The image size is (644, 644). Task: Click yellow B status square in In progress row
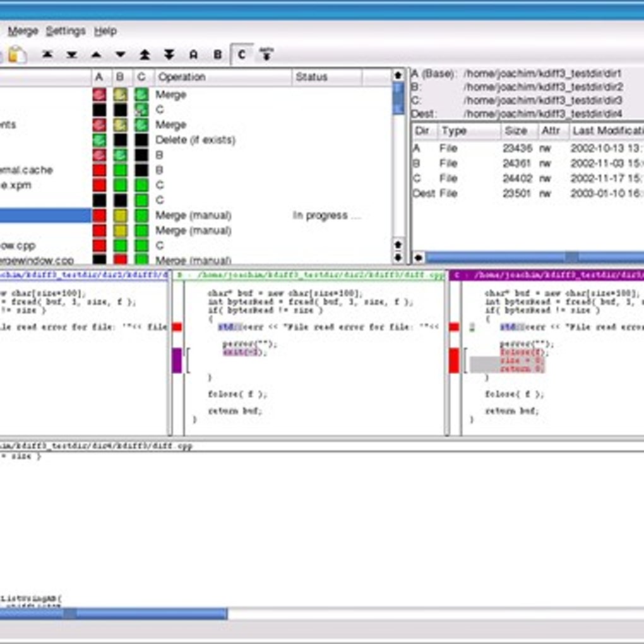[121, 216]
